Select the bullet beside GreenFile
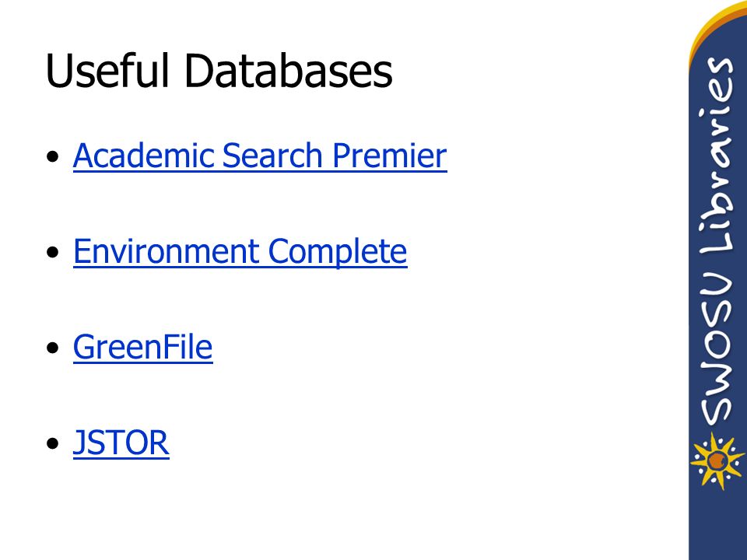Screen dimensions: 747x560 click(x=53, y=348)
